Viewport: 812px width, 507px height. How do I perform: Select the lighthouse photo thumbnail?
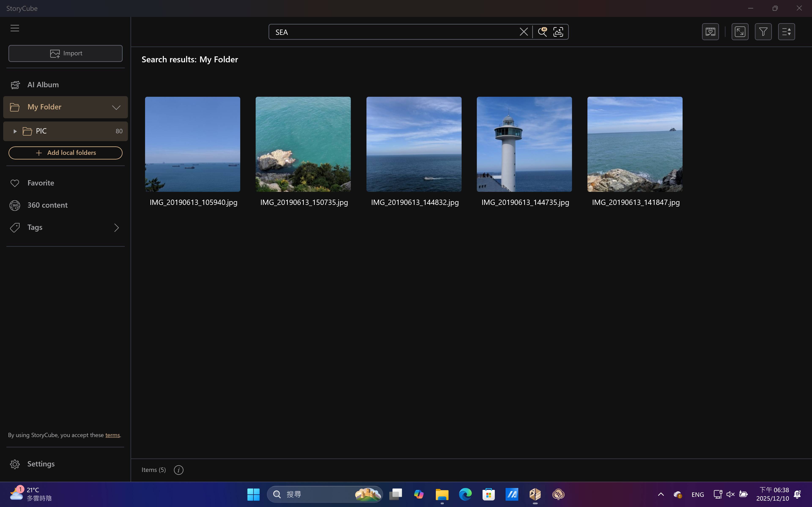click(x=524, y=144)
